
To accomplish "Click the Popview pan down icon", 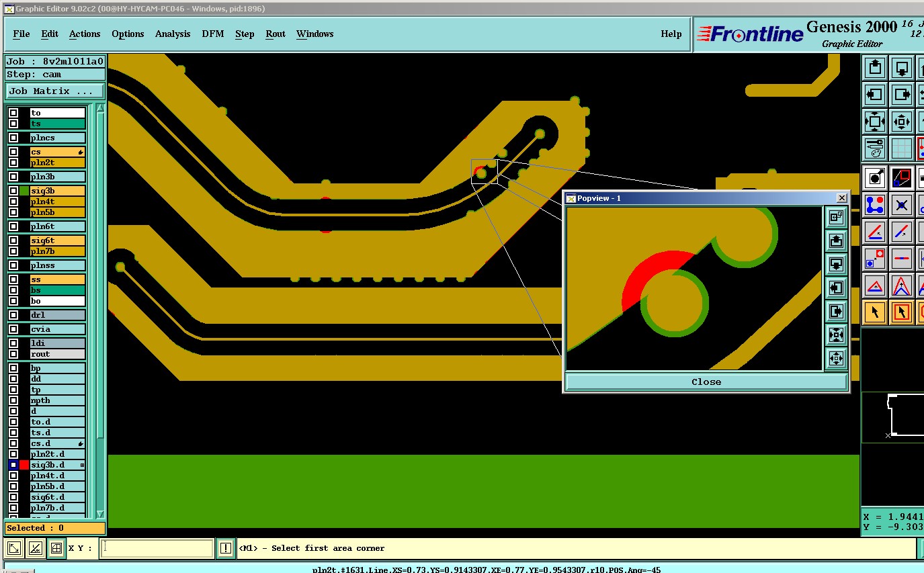I will click(836, 264).
